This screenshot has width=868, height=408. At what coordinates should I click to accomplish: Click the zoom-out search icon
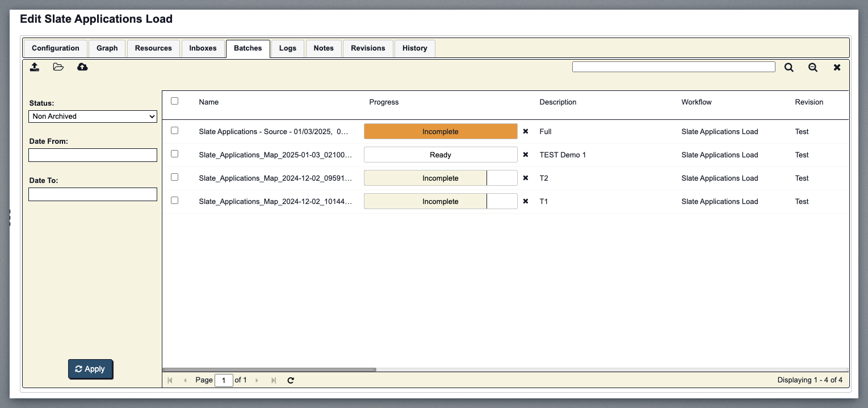[x=813, y=67]
